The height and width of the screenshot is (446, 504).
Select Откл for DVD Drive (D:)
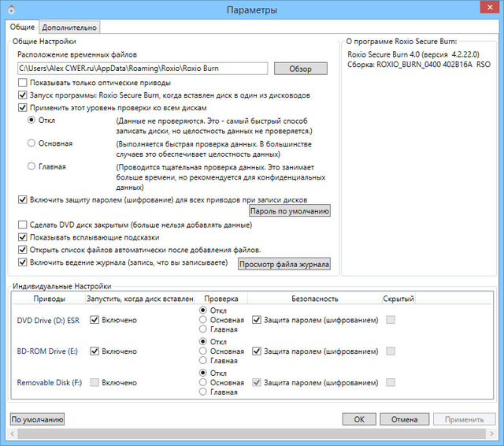[x=203, y=310]
